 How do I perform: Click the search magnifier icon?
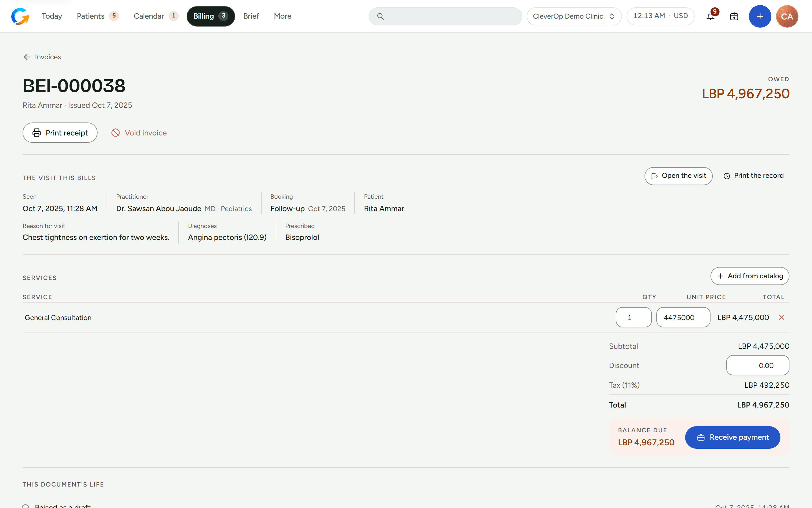point(381,16)
